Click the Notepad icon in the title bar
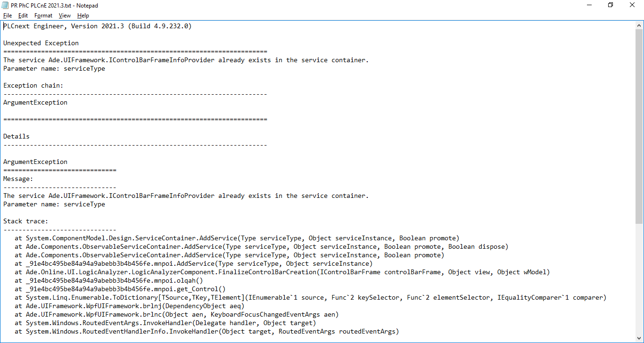 pos(5,5)
